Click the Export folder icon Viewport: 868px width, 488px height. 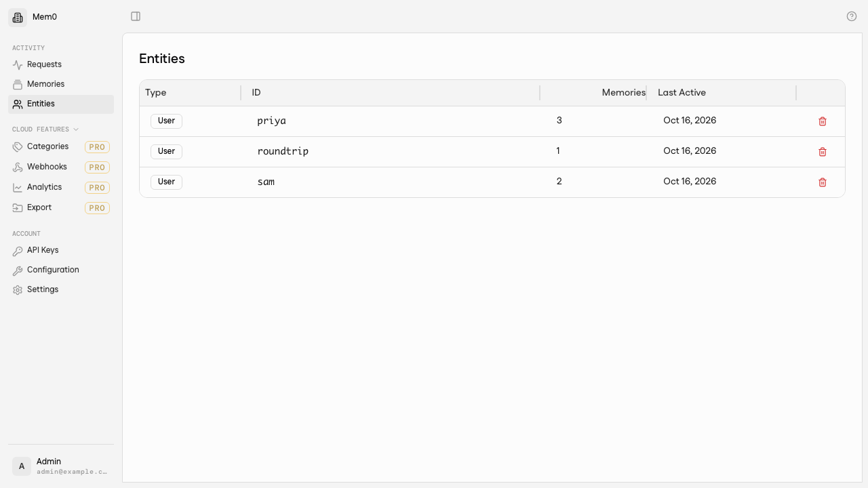pos(18,208)
